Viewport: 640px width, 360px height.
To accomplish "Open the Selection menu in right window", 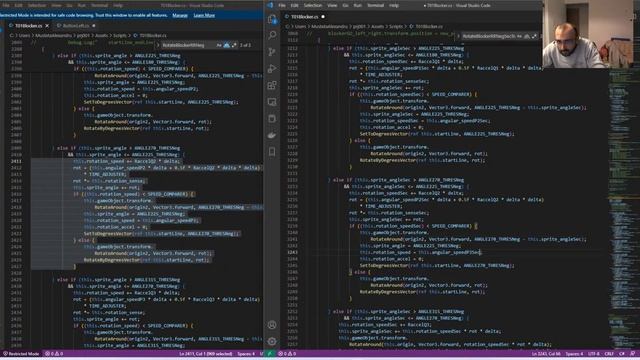I will click(x=313, y=6).
